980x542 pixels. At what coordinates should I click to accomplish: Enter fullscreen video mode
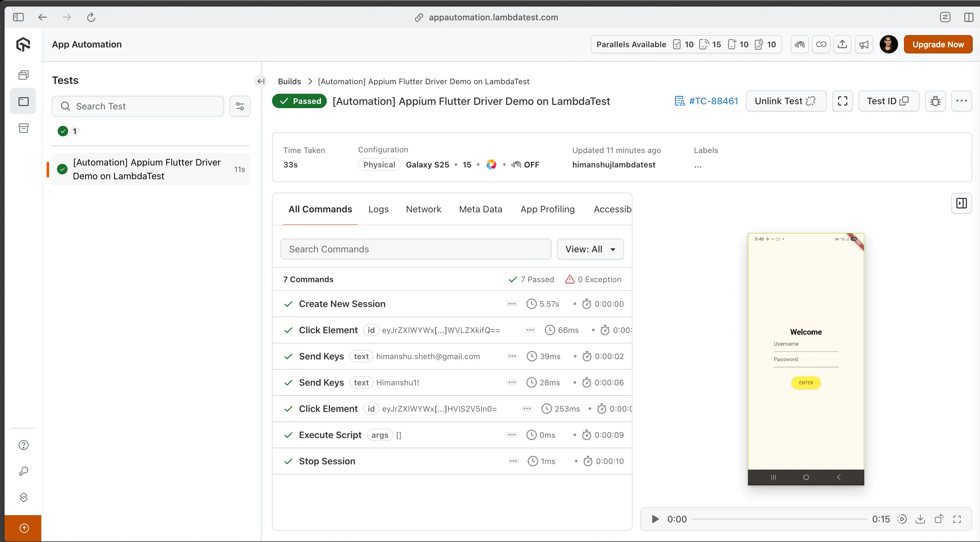[957, 519]
